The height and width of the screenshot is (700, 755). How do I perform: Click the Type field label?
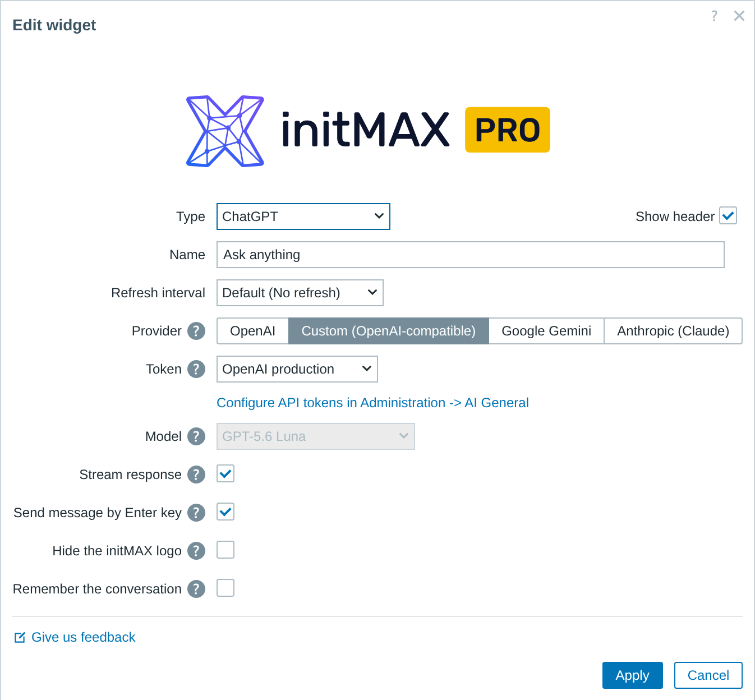[191, 217]
